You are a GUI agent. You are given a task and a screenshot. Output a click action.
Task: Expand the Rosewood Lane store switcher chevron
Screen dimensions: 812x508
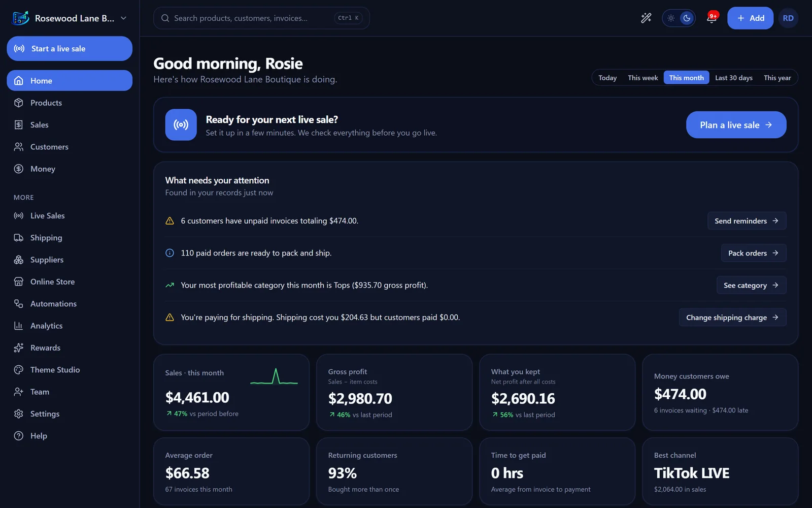(123, 18)
